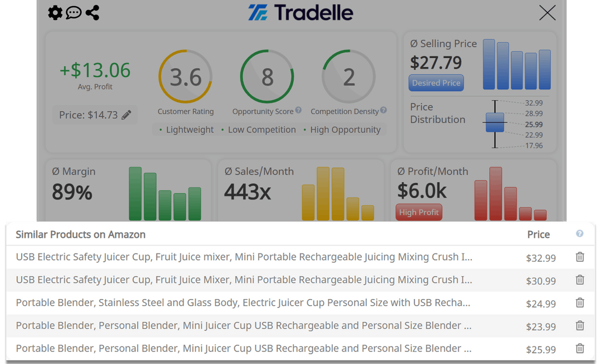Close the product analysis panel

click(547, 13)
